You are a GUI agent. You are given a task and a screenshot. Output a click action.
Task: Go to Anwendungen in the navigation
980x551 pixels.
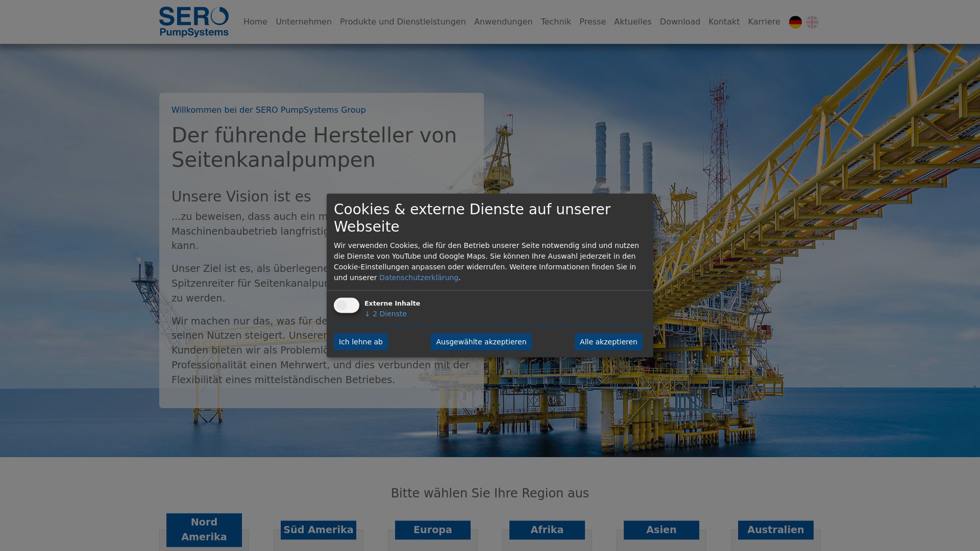coord(503,22)
